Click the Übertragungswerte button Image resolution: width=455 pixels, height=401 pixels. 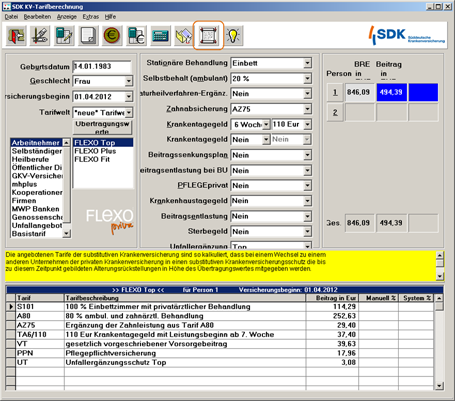(102, 127)
